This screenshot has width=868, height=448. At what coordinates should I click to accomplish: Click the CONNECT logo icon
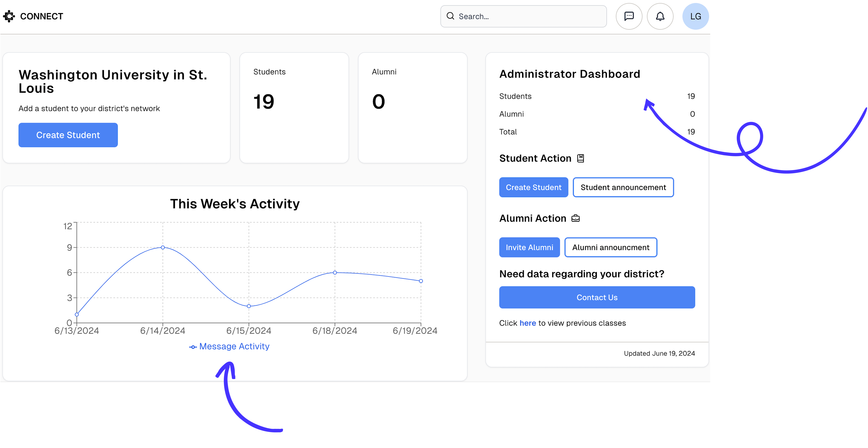(9, 16)
